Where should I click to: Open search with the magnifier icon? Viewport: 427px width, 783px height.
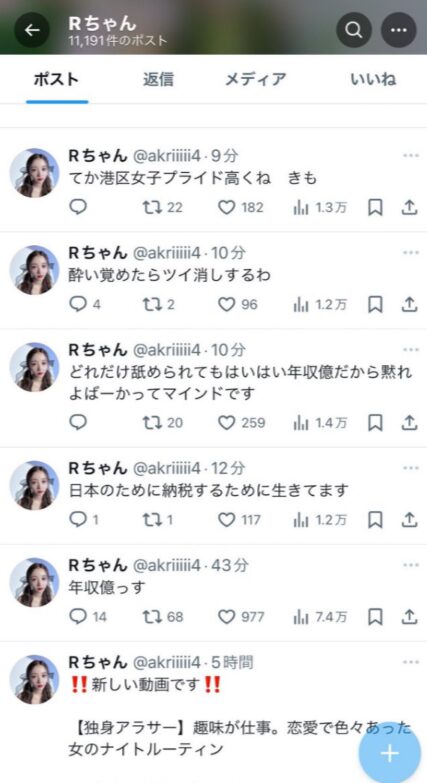click(354, 30)
